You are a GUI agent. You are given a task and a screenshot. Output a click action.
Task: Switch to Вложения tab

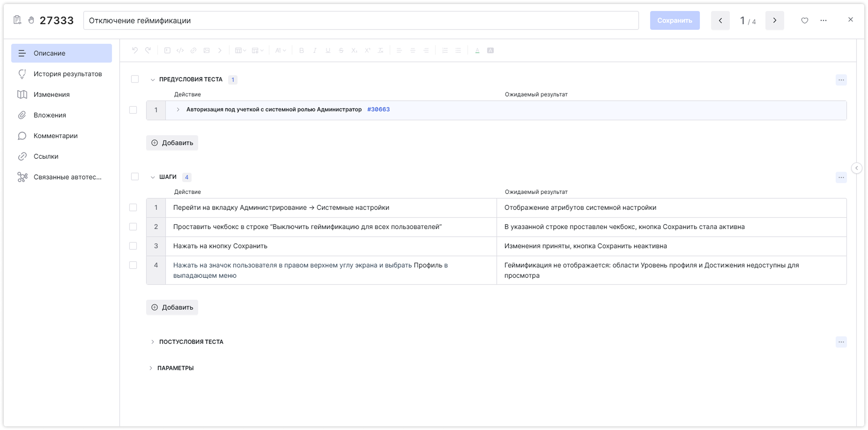(62, 115)
